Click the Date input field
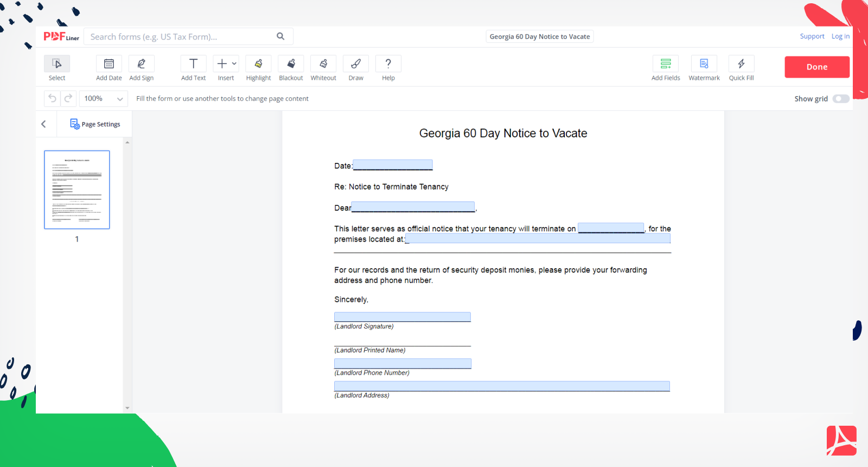Image resolution: width=868 pixels, height=467 pixels. click(393, 165)
